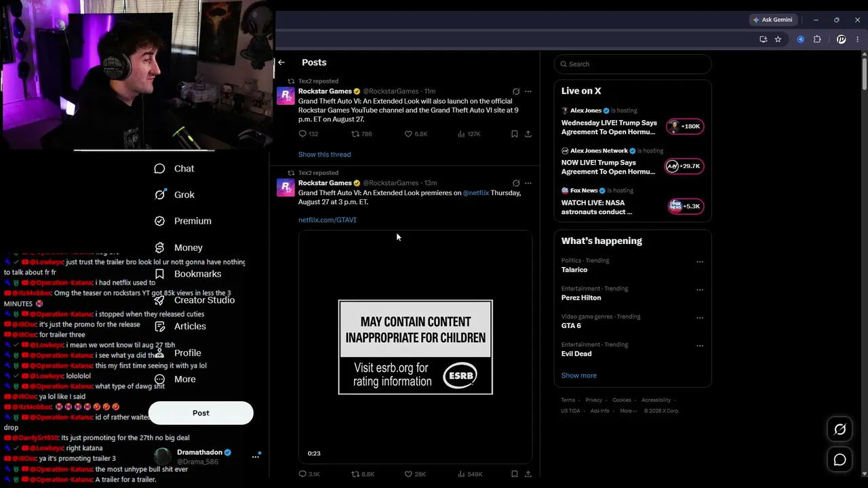Open Money in the X sidebar
Image resolution: width=868 pixels, height=488 pixels.
click(x=178, y=247)
